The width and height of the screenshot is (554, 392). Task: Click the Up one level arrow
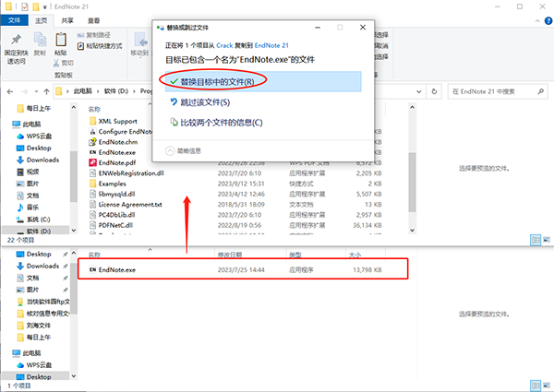pos(46,91)
